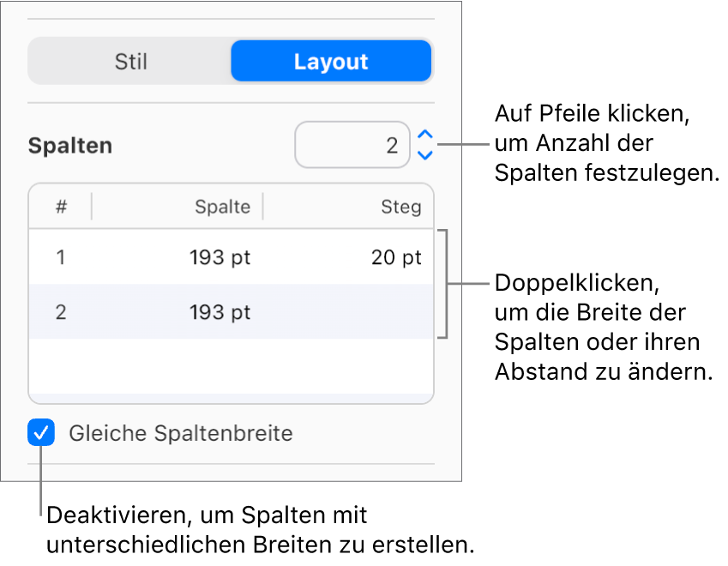Click the Spalten label

point(69,145)
